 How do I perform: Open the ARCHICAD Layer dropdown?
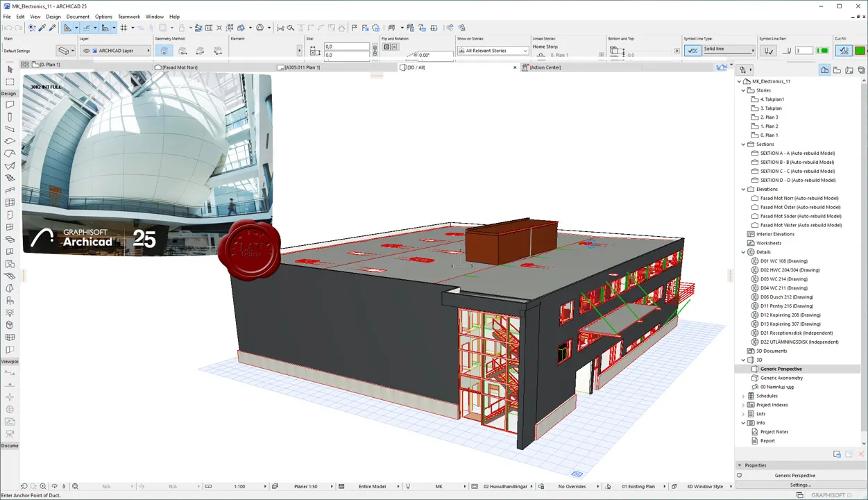coord(115,51)
